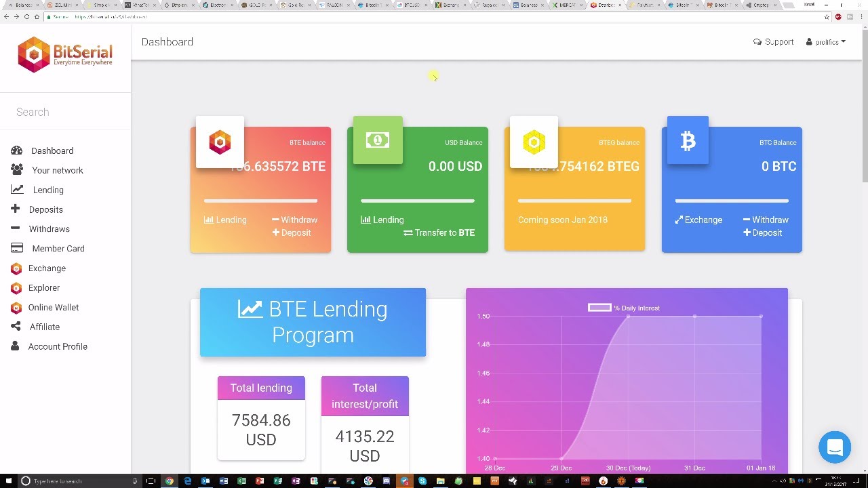The height and width of the screenshot is (488, 868).
Task: Click Withdraw on the BTC balance card
Action: click(766, 220)
